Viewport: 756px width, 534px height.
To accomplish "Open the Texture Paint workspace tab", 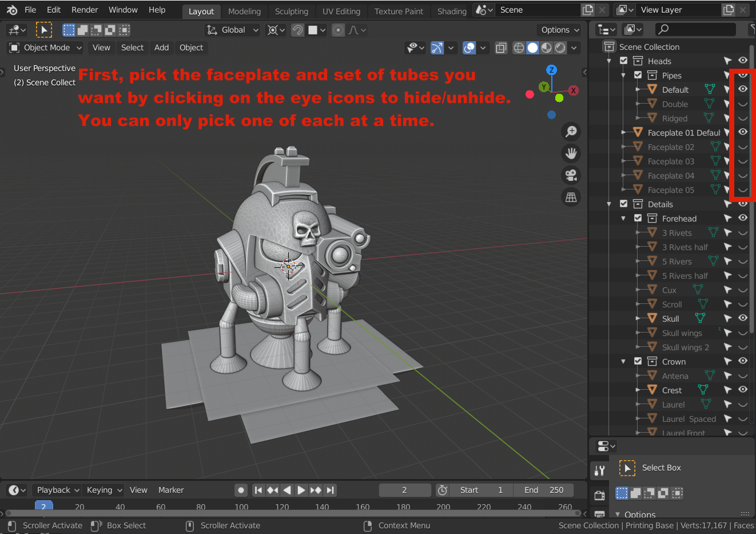I will [x=399, y=11].
